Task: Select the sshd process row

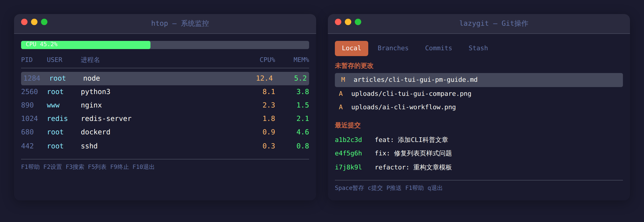Action: tap(165, 146)
